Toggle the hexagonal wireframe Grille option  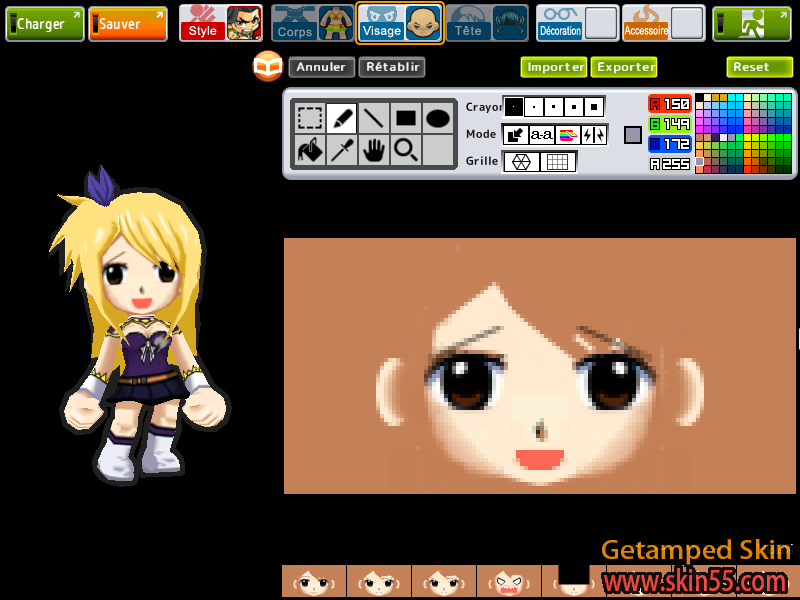[x=521, y=162]
